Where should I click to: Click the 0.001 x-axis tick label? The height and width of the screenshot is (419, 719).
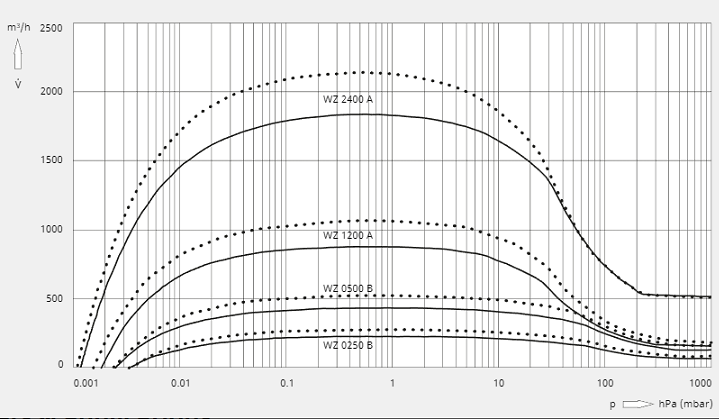click(86, 383)
